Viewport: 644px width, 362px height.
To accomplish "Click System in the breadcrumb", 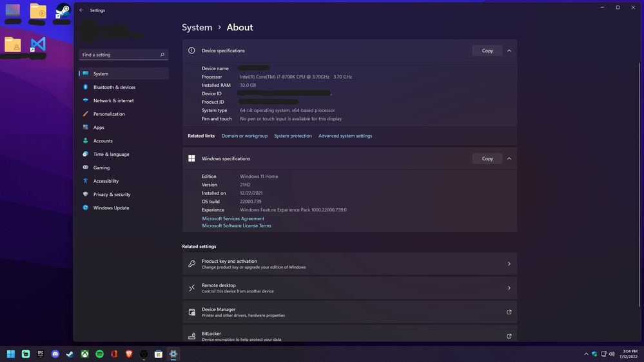I will pos(197,28).
